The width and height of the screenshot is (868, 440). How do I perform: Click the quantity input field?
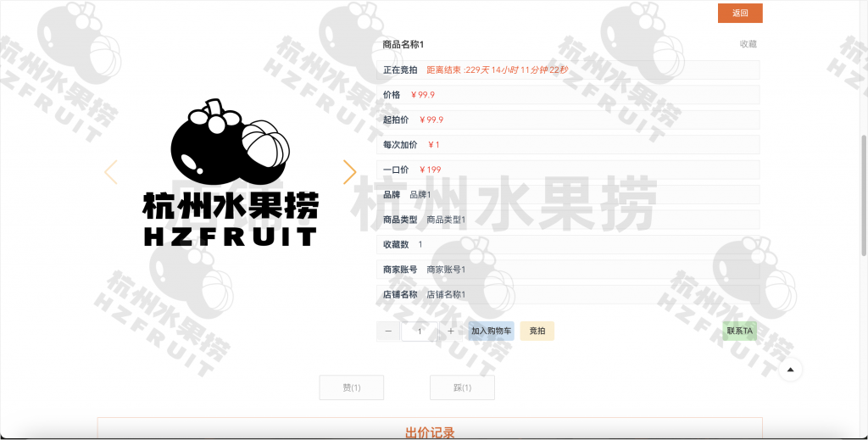tap(420, 331)
